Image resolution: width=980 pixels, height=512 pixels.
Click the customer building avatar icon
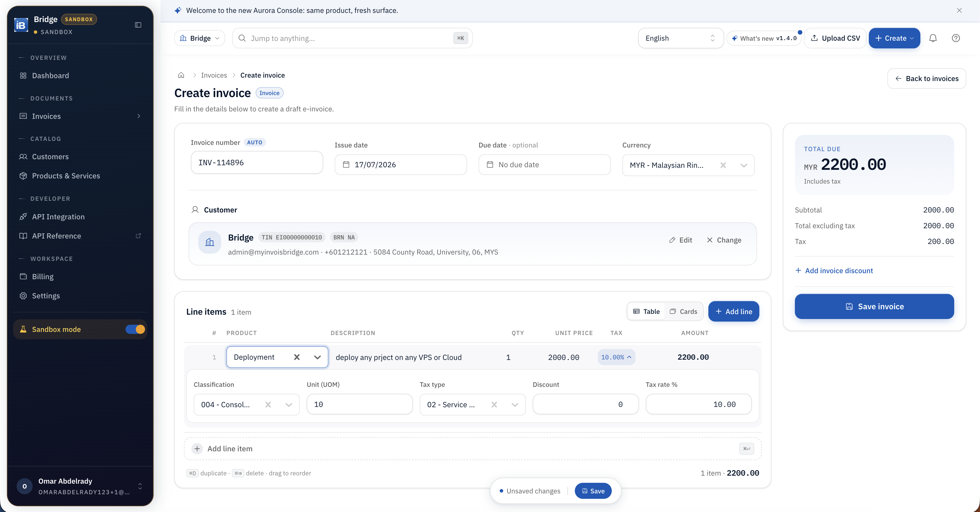(210, 242)
